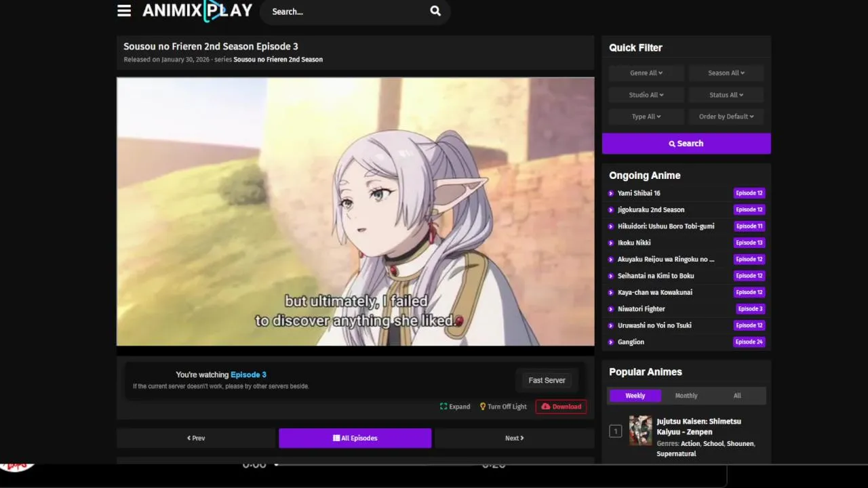Open Seihantai na Kimi to Boku
This screenshot has width=868, height=488.
[656, 276]
